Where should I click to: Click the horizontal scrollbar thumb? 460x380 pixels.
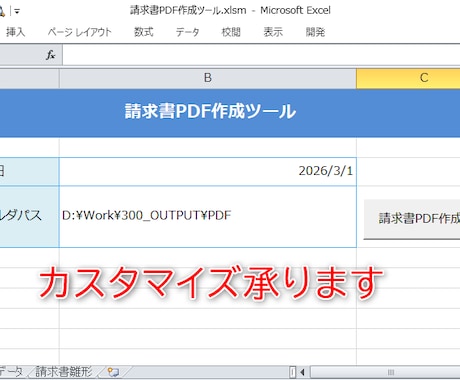click(385, 372)
